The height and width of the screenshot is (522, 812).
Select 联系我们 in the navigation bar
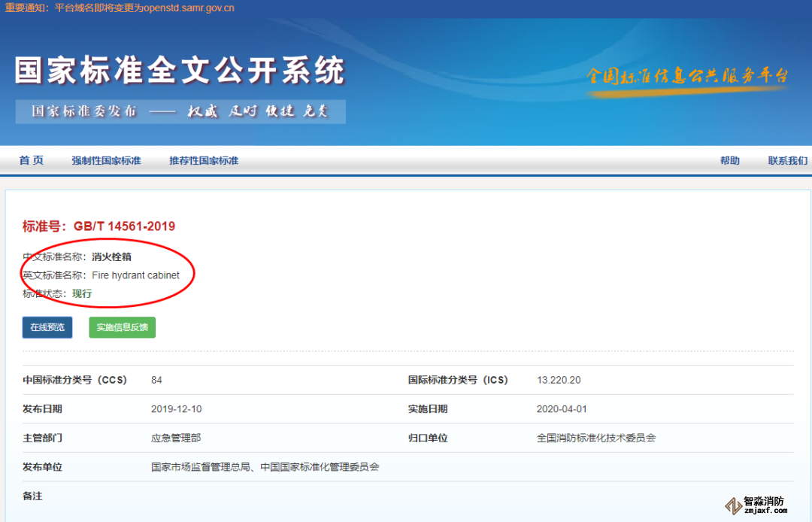[x=787, y=160]
